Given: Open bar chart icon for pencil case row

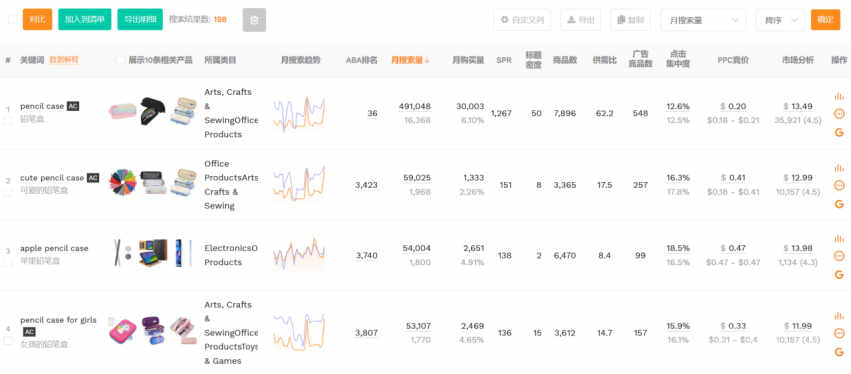Looking at the screenshot, I should [x=839, y=97].
